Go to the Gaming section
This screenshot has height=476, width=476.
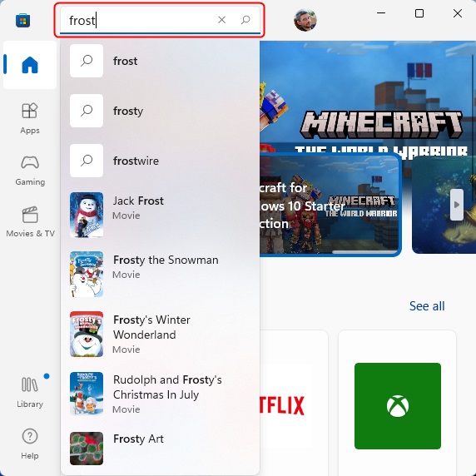tap(30, 171)
